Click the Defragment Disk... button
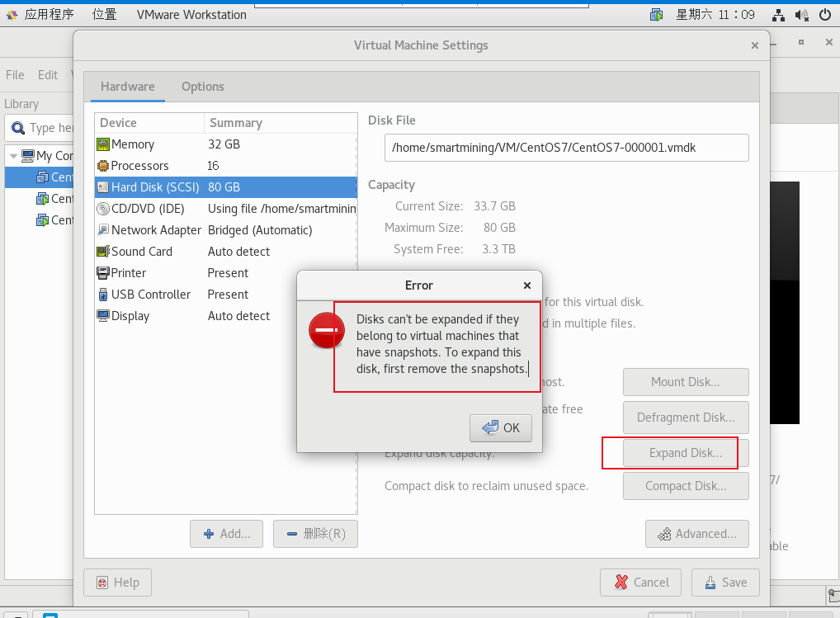 (686, 418)
